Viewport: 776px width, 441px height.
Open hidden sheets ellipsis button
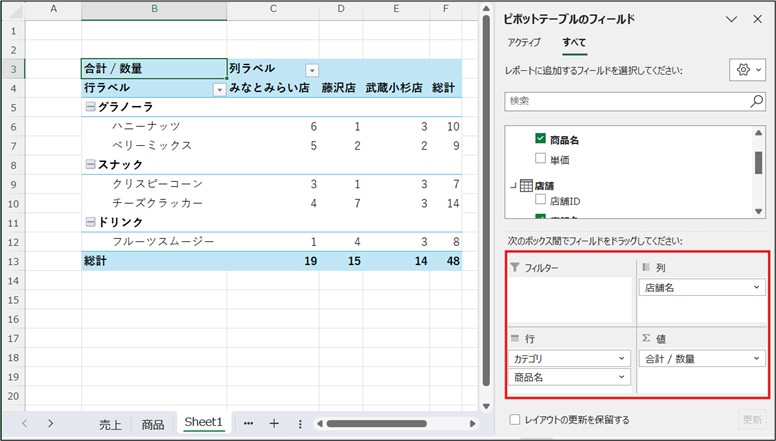(x=248, y=423)
